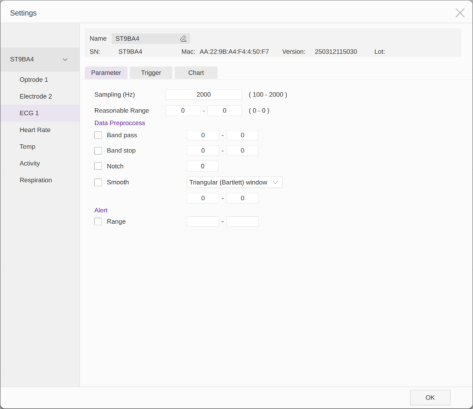This screenshot has width=473, height=409.
Task: Open the Chart tab
Action: 196,73
